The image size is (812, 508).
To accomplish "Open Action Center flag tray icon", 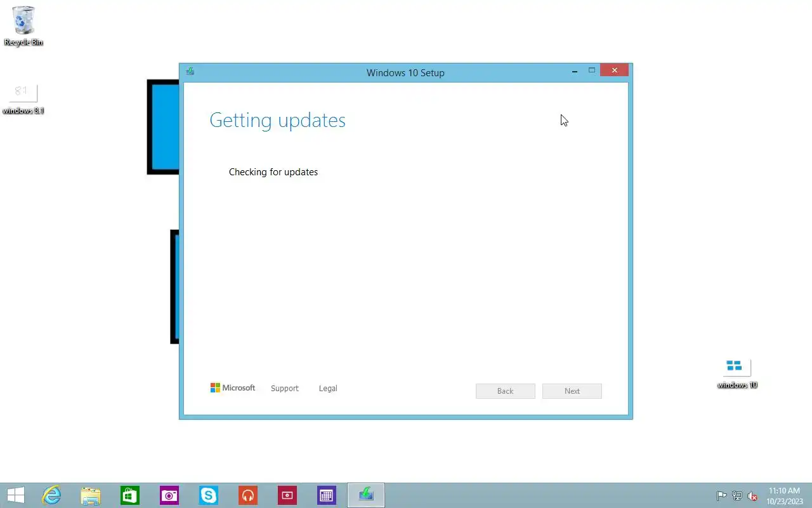I will (721, 496).
